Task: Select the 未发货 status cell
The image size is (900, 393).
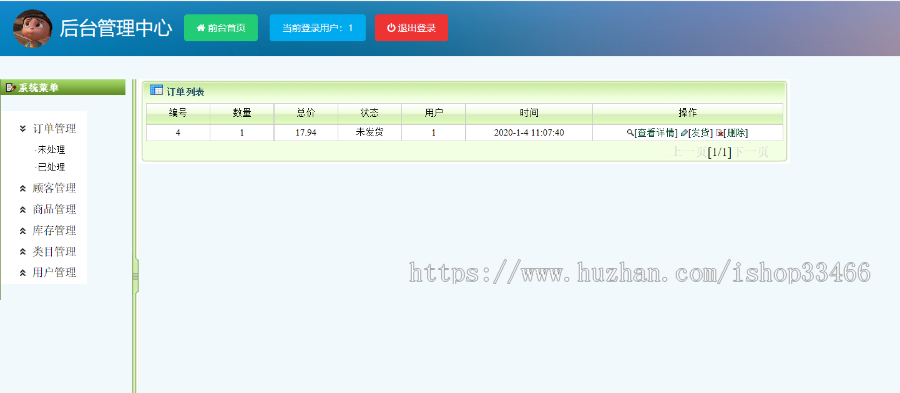Action: 370,133
